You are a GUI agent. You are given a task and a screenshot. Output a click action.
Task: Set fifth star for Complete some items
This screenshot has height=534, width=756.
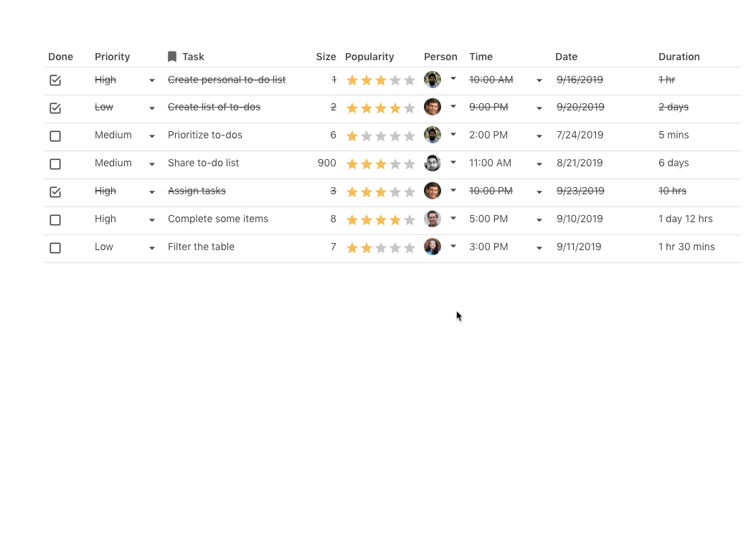[410, 220]
